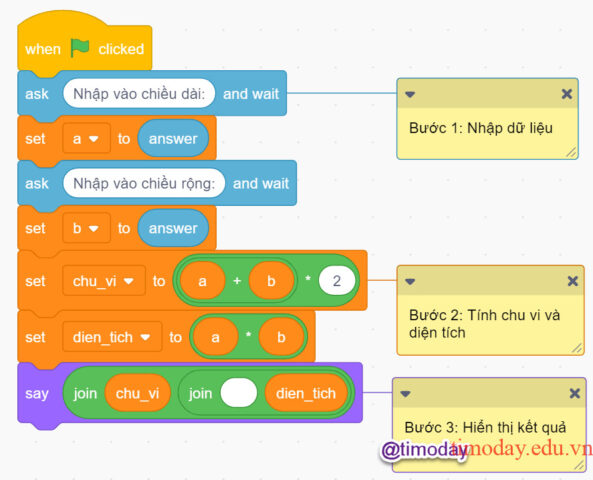Open the variable 'b' dropdown in set block

87,228
